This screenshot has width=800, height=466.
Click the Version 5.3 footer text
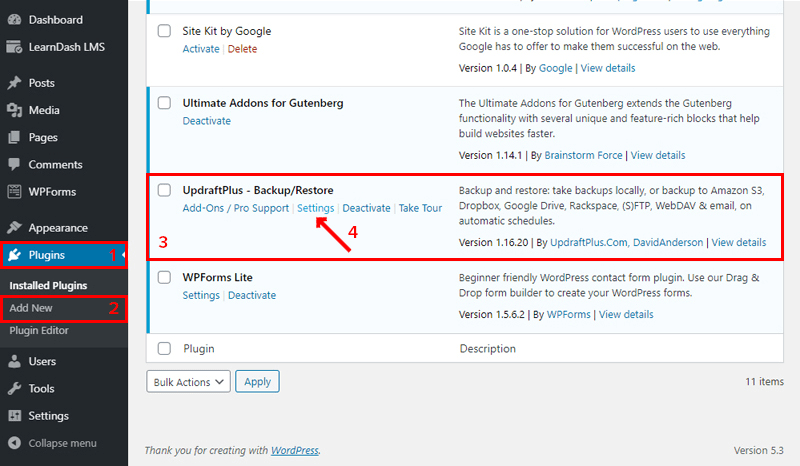pos(758,450)
